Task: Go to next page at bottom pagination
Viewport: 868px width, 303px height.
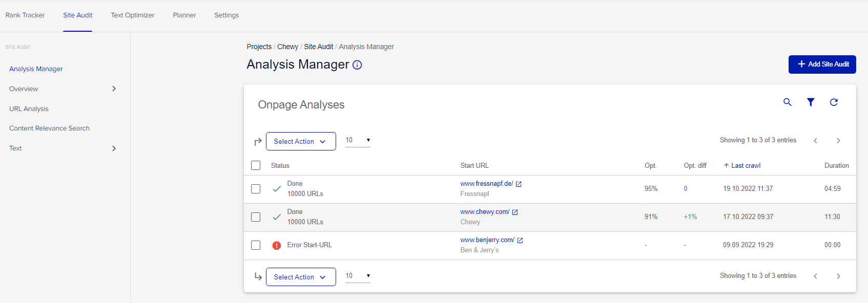Action: [838, 276]
